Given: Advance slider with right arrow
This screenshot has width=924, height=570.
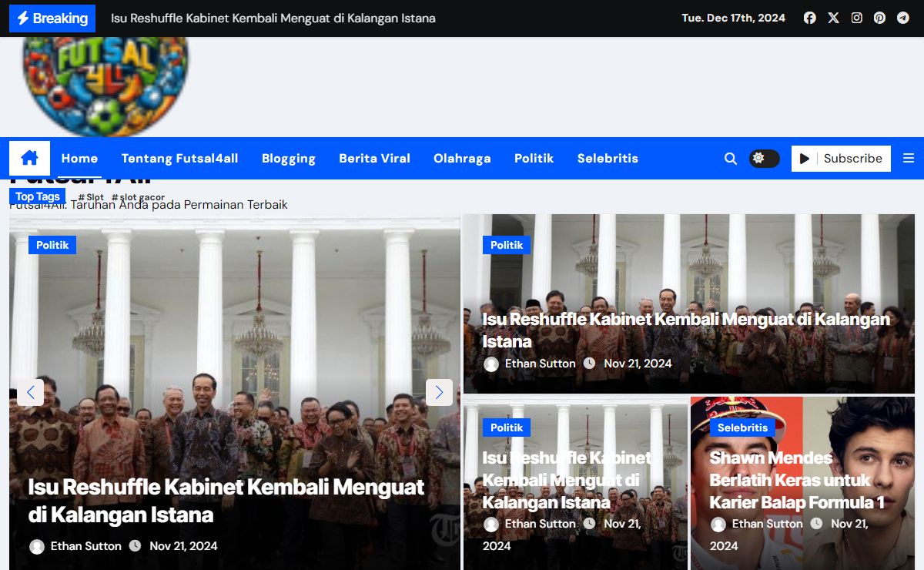Looking at the screenshot, I should pyautogui.click(x=439, y=393).
